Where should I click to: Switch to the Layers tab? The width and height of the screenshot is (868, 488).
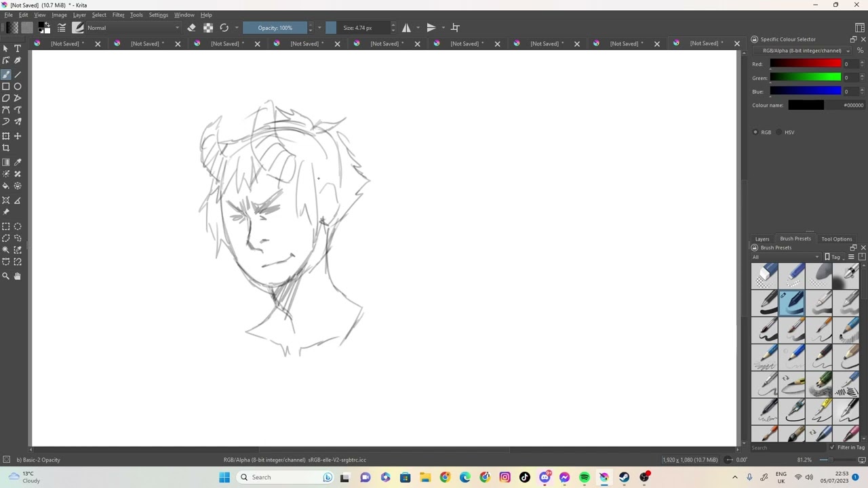tap(762, 239)
